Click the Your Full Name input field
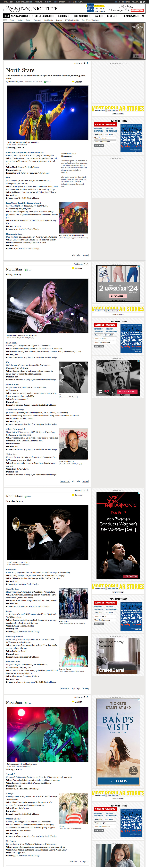Viewport: 149px width, 868px height. pyautogui.click(x=105, y=138)
